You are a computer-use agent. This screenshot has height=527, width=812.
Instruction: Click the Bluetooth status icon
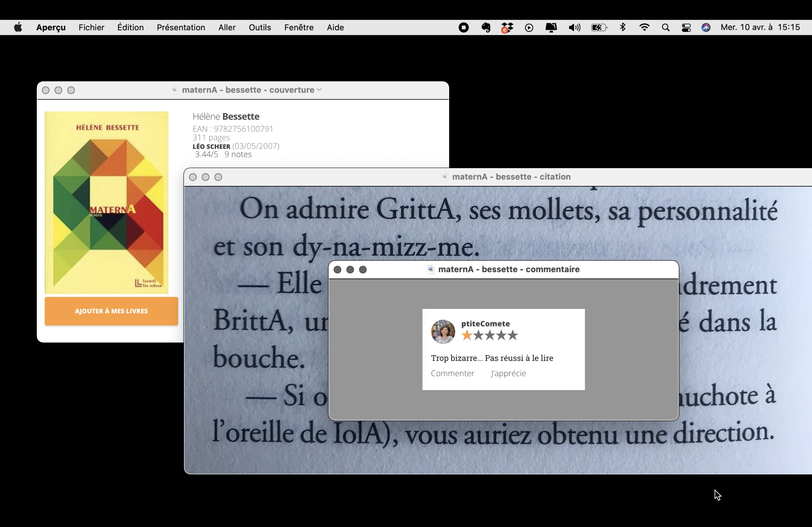coord(623,27)
